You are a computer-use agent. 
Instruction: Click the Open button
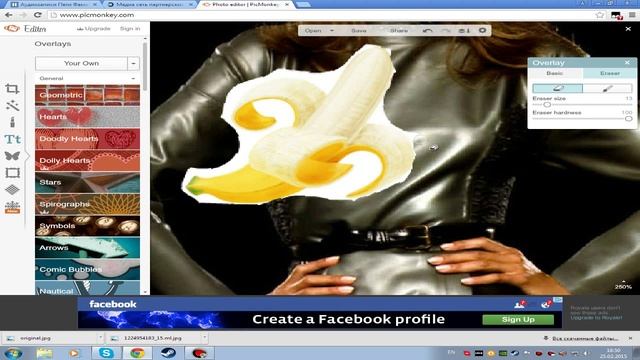[x=313, y=31]
